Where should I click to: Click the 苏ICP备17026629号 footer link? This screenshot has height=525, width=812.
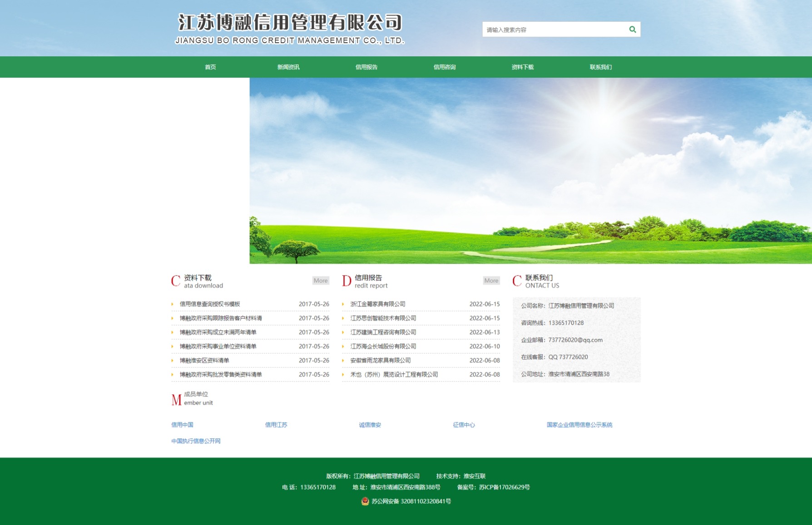point(504,487)
